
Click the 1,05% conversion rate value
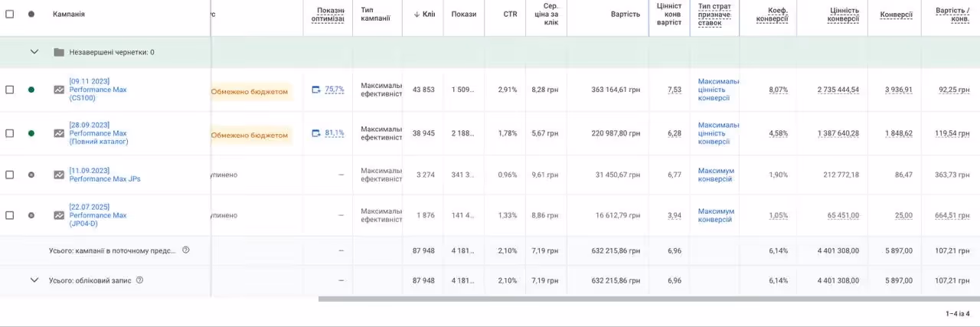click(x=779, y=215)
